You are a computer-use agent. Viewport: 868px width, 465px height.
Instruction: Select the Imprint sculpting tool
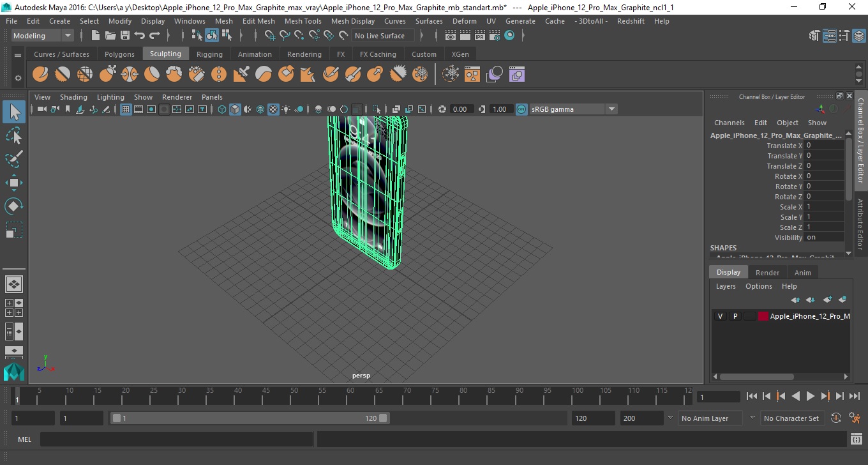241,75
